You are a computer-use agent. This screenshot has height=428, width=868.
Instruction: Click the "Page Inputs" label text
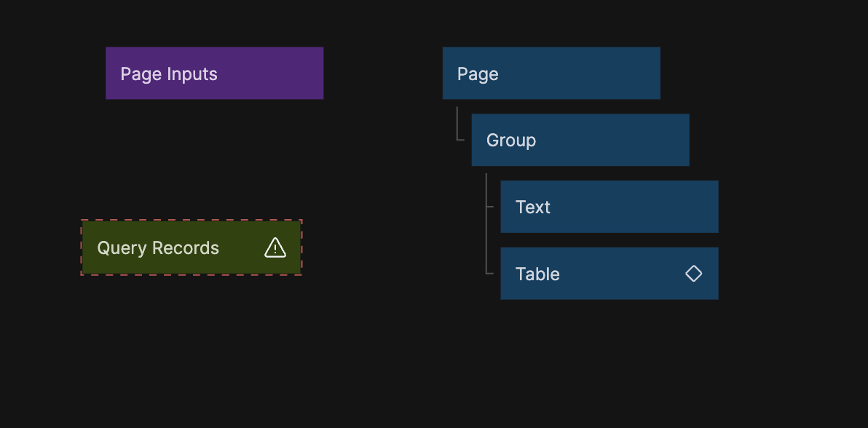point(169,74)
